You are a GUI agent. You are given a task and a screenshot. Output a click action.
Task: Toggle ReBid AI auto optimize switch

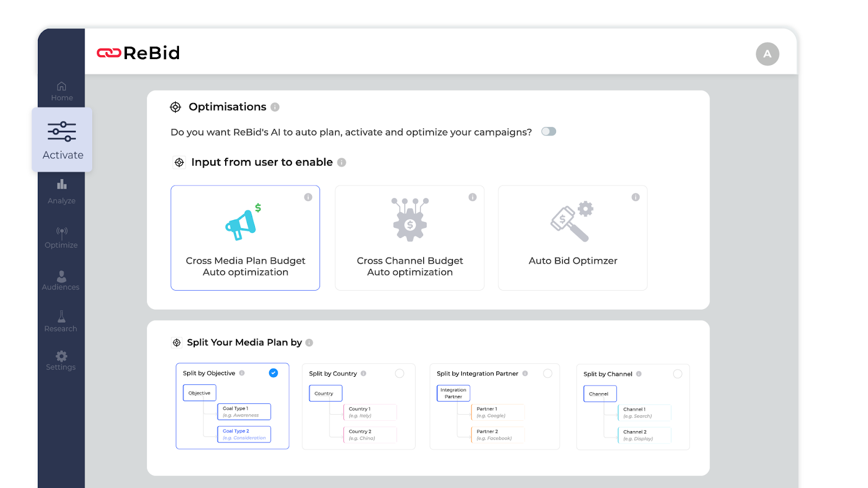pyautogui.click(x=548, y=132)
